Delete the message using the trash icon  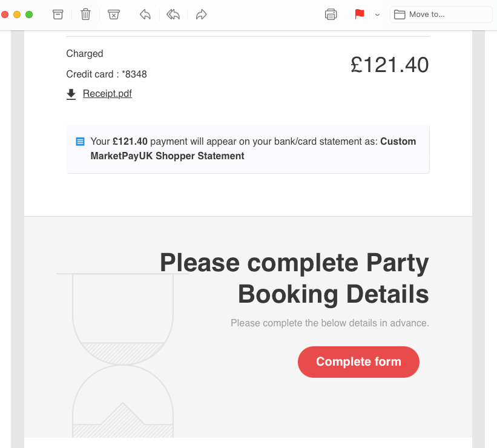[85, 15]
